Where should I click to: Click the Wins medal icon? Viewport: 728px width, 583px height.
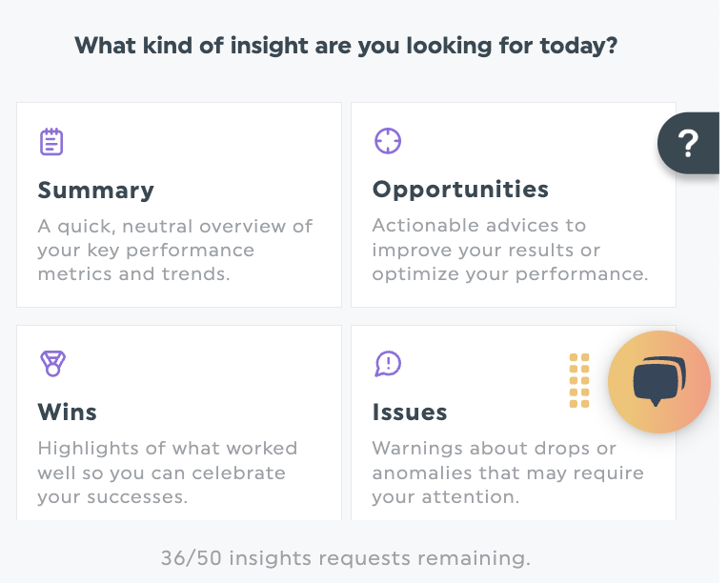pos(52,364)
